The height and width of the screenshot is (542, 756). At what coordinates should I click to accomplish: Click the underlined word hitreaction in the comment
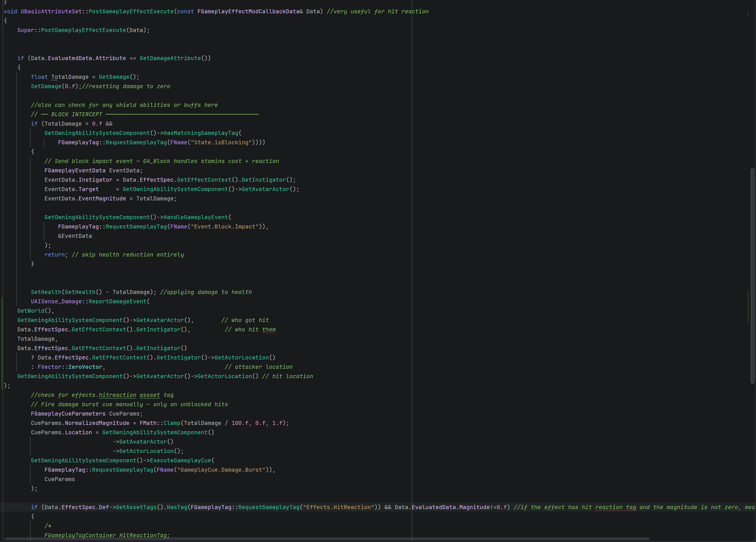(x=117, y=395)
